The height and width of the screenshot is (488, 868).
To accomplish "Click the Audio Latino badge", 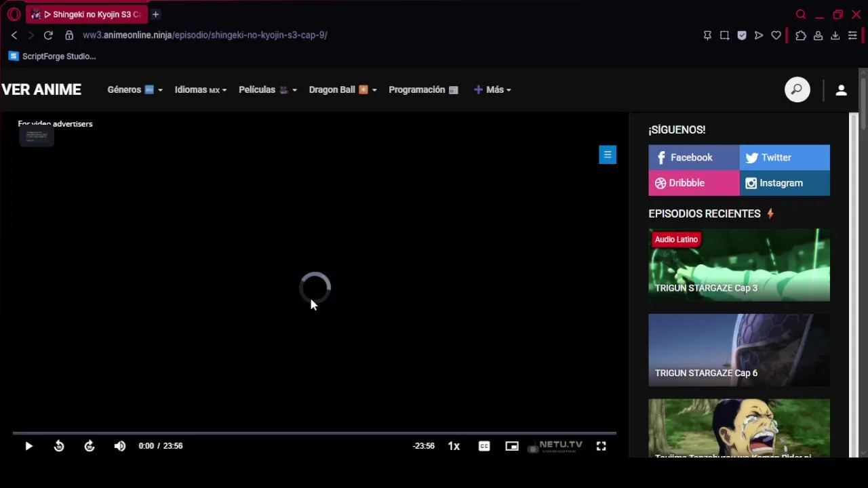I will click(x=676, y=239).
